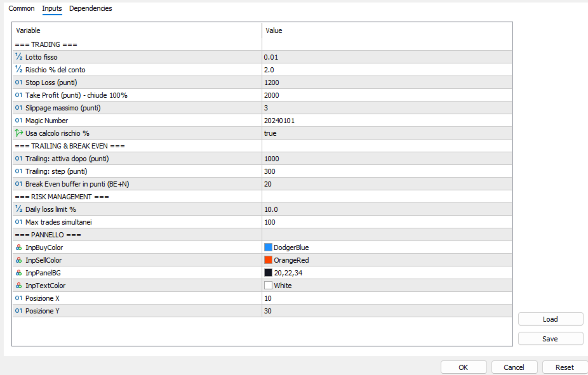
Task: Click the integer icon beside Magic Number
Action: [x=18, y=121]
